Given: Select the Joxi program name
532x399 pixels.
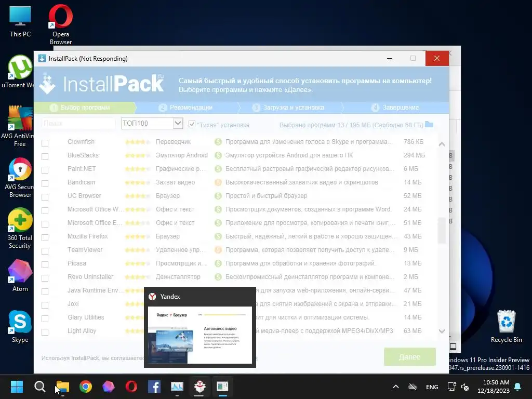Looking at the screenshot, I should click(x=73, y=303).
